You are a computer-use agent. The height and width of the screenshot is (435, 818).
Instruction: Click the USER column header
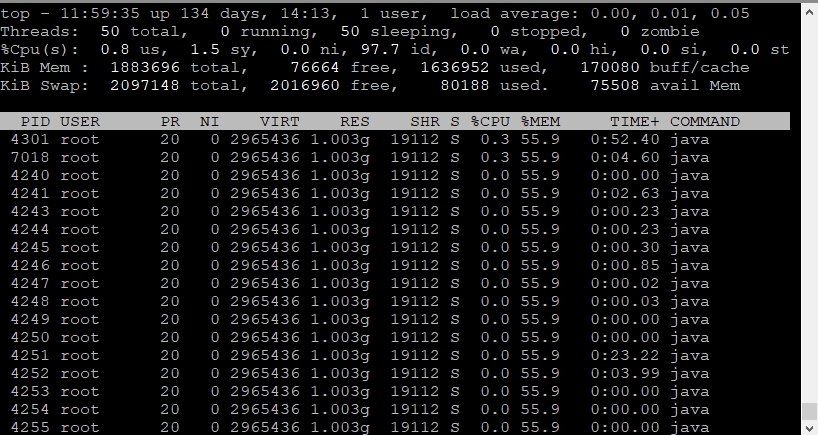[80, 121]
